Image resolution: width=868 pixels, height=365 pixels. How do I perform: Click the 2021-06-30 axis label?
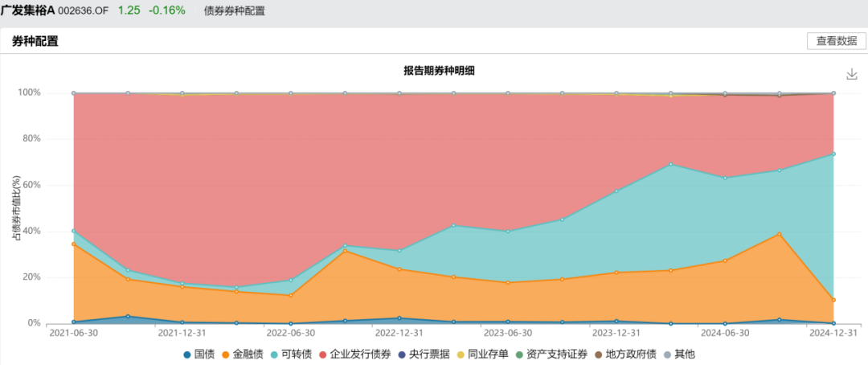coord(74,333)
